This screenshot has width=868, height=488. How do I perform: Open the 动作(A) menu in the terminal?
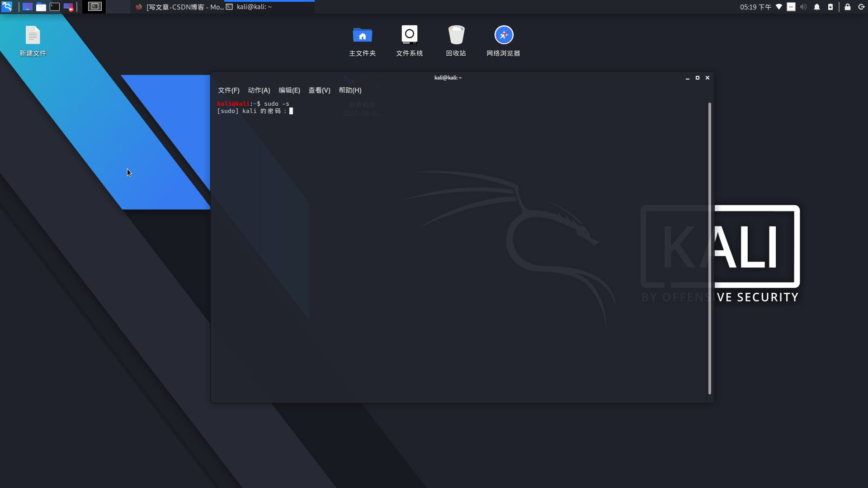(x=259, y=90)
